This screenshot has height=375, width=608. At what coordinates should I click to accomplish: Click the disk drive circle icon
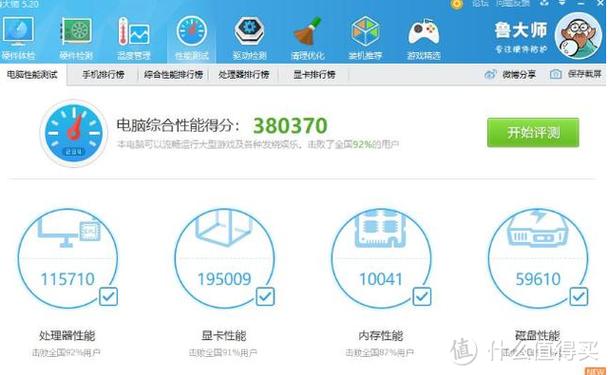[538, 230]
